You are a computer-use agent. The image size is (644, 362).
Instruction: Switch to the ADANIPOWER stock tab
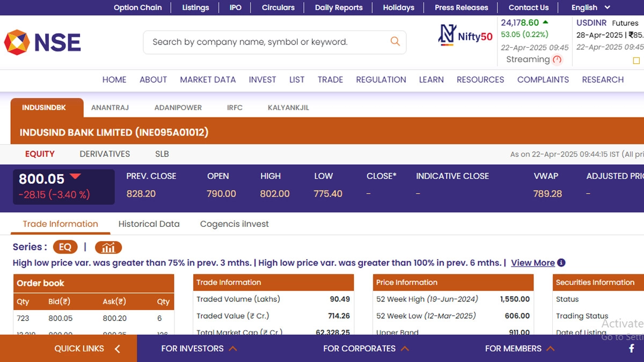click(178, 108)
